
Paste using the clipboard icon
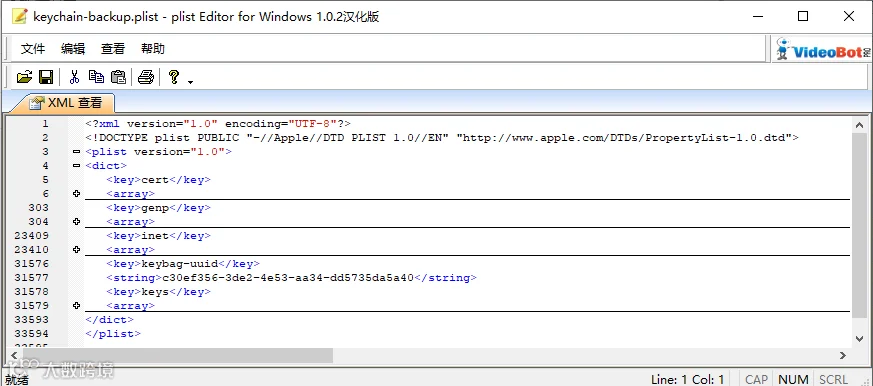118,77
